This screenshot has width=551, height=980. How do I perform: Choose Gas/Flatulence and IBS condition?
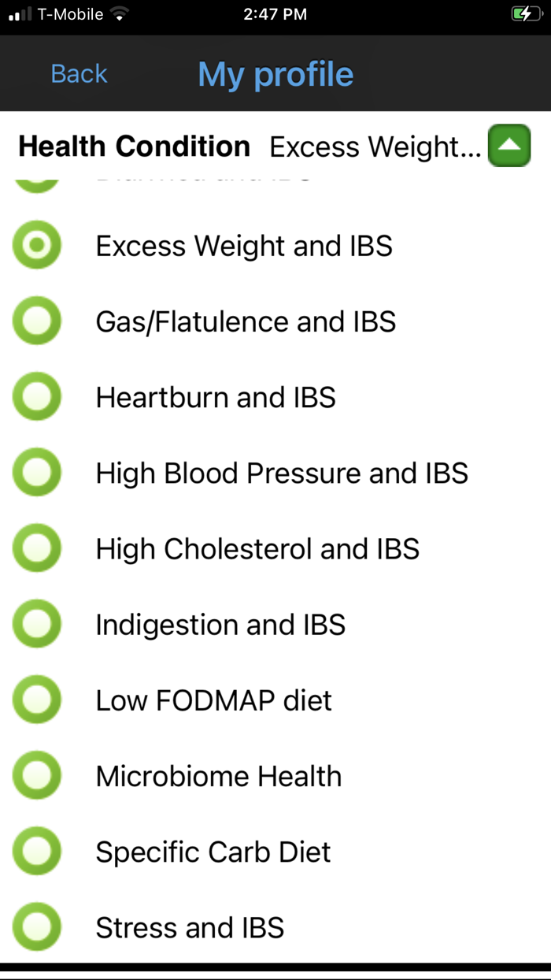[x=36, y=321]
